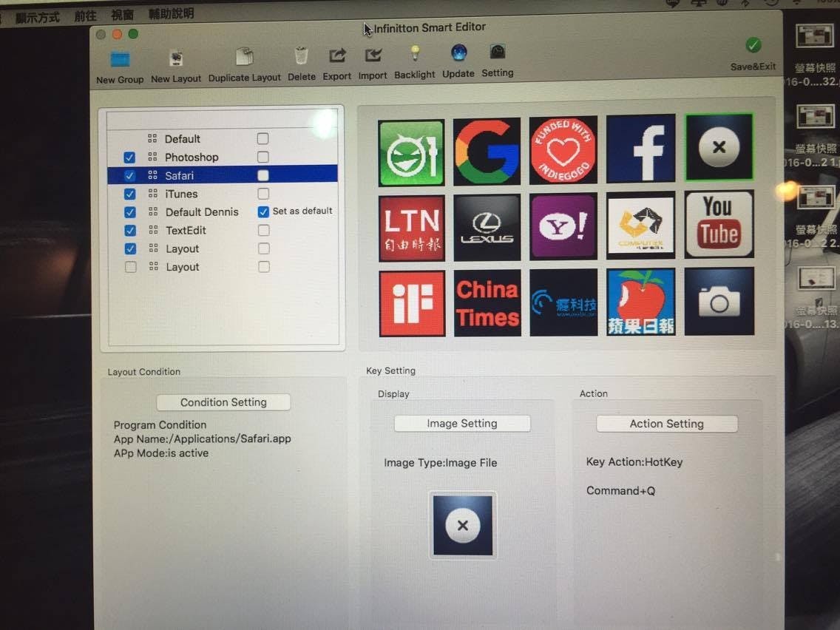Screen dimensions: 840x630
Task: Tick the default checkbox on the Default row
Action: click(262, 139)
